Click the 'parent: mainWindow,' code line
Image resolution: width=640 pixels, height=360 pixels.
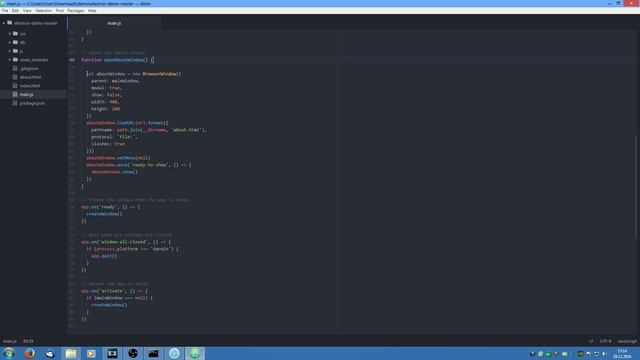[x=116, y=81]
